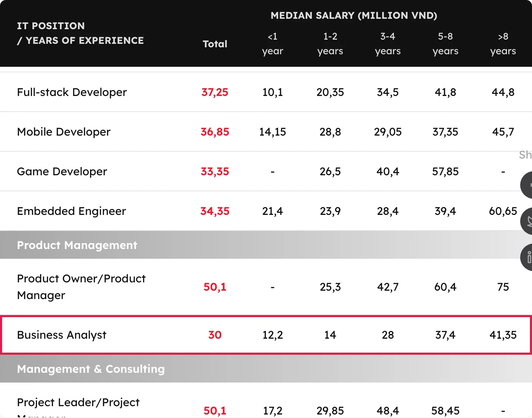Click the value '21,4' in Embedded Engineer row
The height and width of the screenshot is (418, 532).
[273, 211]
